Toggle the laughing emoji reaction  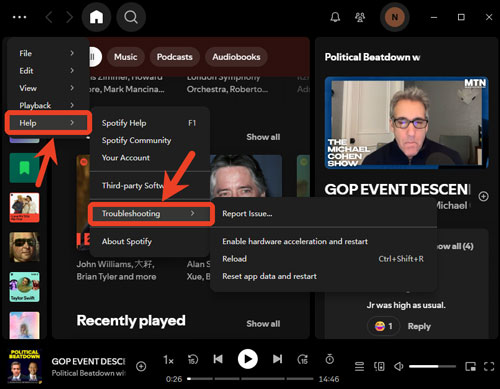(x=383, y=326)
